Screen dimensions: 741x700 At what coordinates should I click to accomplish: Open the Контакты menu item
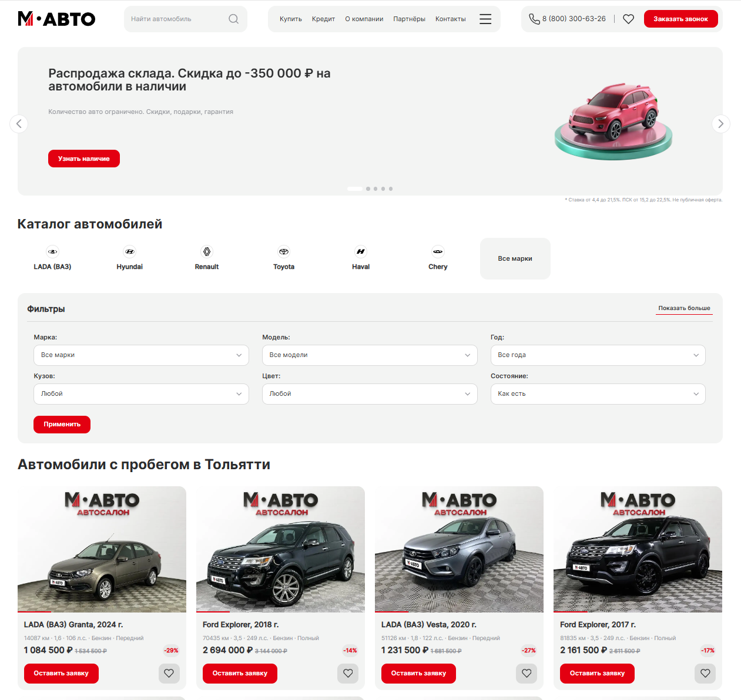click(x=451, y=19)
